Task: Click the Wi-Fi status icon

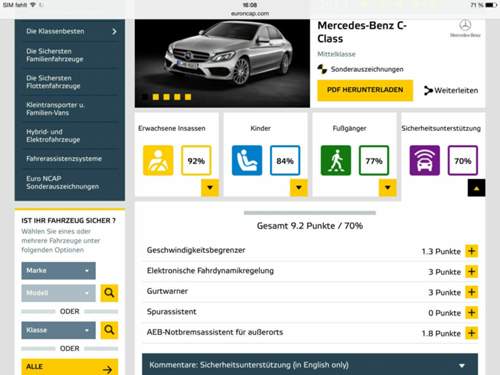Action: [33, 5]
